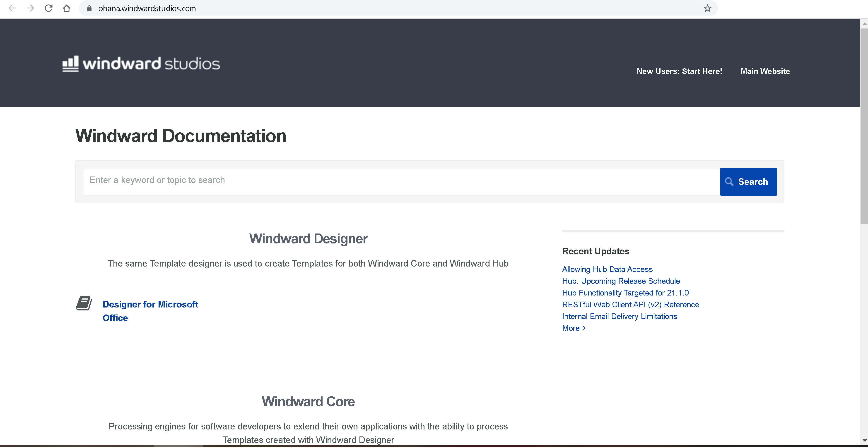Image resolution: width=868 pixels, height=448 pixels.
Task: Go back using browser back arrow
Action: click(12, 8)
